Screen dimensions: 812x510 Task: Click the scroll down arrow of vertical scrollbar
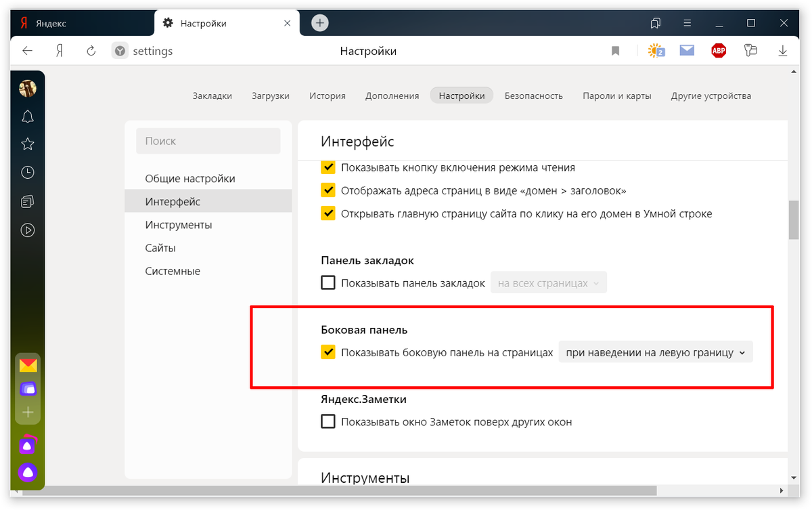[x=794, y=477]
